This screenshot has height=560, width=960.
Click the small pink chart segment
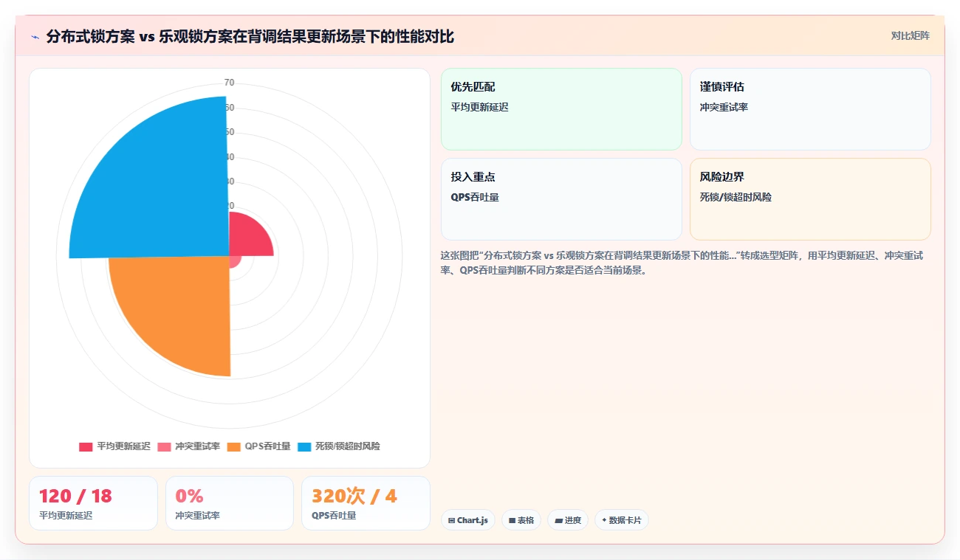coord(234,261)
